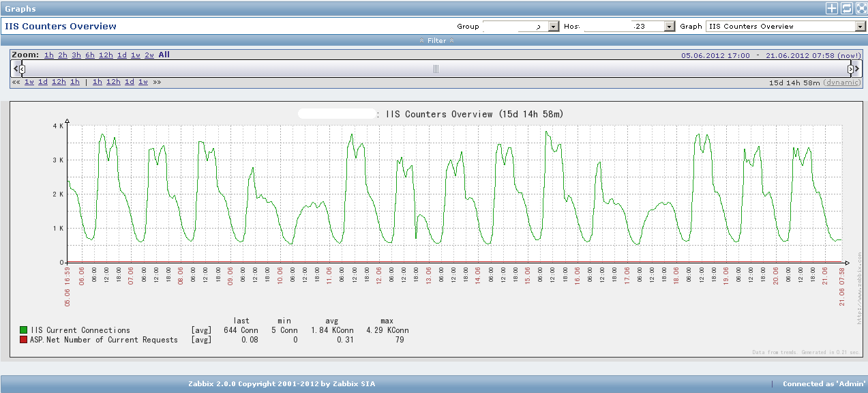Click end date 21.06.2012 07:58 (now!)
868x393 pixels.
[813, 56]
